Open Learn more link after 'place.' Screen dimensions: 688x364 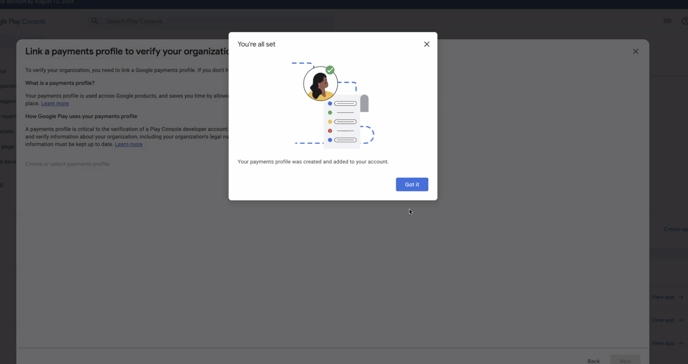55,103
